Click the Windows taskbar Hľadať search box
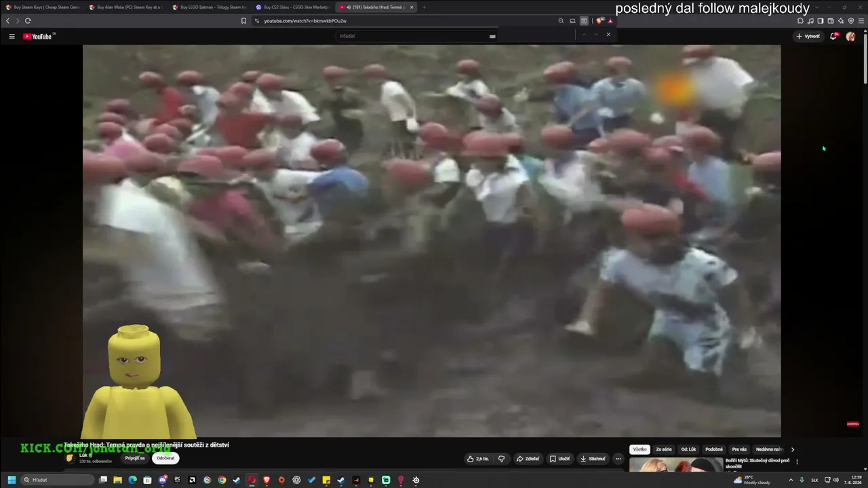 coord(58,480)
